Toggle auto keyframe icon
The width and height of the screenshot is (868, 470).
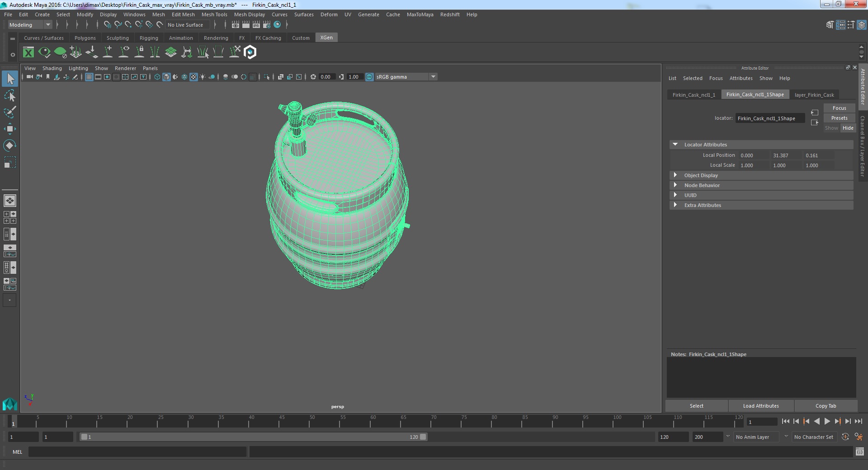click(x=845, y=437)
